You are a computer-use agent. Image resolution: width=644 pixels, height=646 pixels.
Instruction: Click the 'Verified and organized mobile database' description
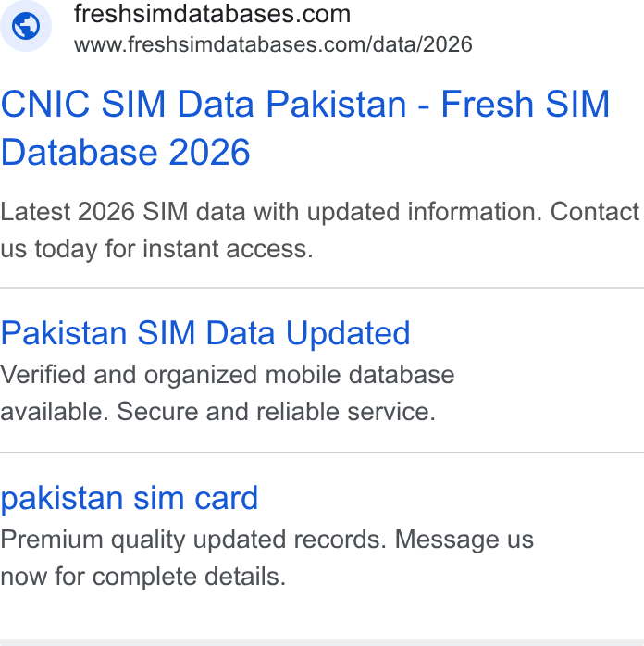click(x=228, y=375)
